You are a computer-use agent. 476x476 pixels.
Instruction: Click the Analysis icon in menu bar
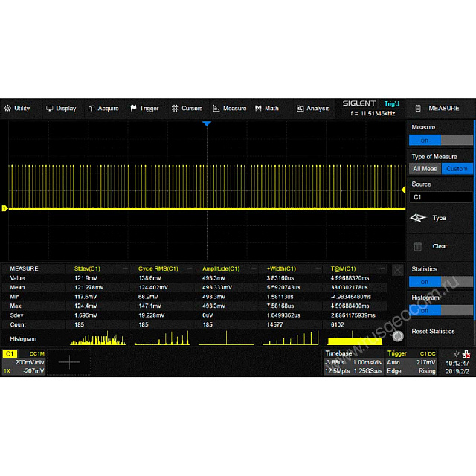click(300, 109)
